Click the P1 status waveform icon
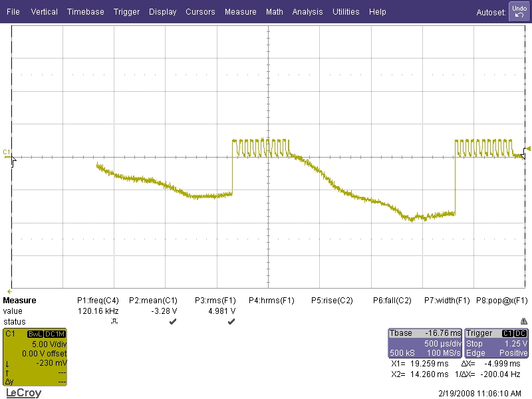The width and height of the screenshot is (532, 399). pyautogui.click(x=112, y=321)
